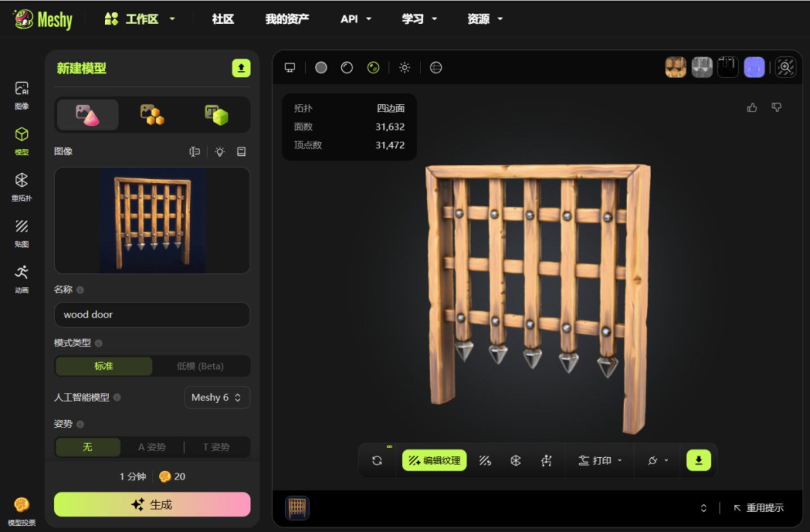
Task: Select the 低模 (Beta) mode option
Action: (x=200, y=366)
